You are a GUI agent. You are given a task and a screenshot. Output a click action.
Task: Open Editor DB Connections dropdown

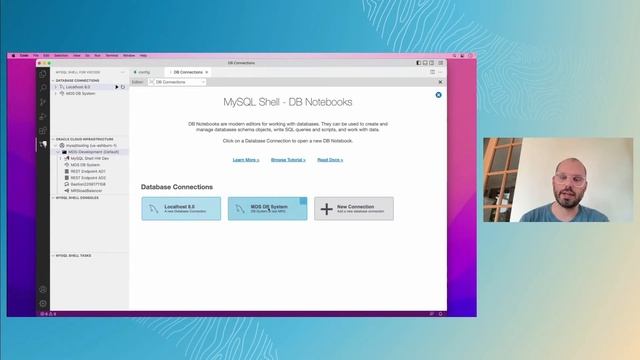(177, 82)
